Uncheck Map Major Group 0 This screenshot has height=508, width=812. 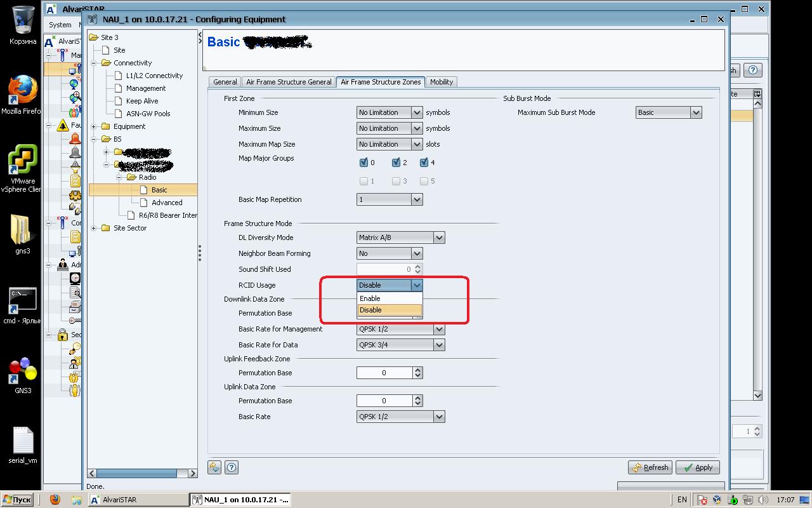tap(364, 163)
